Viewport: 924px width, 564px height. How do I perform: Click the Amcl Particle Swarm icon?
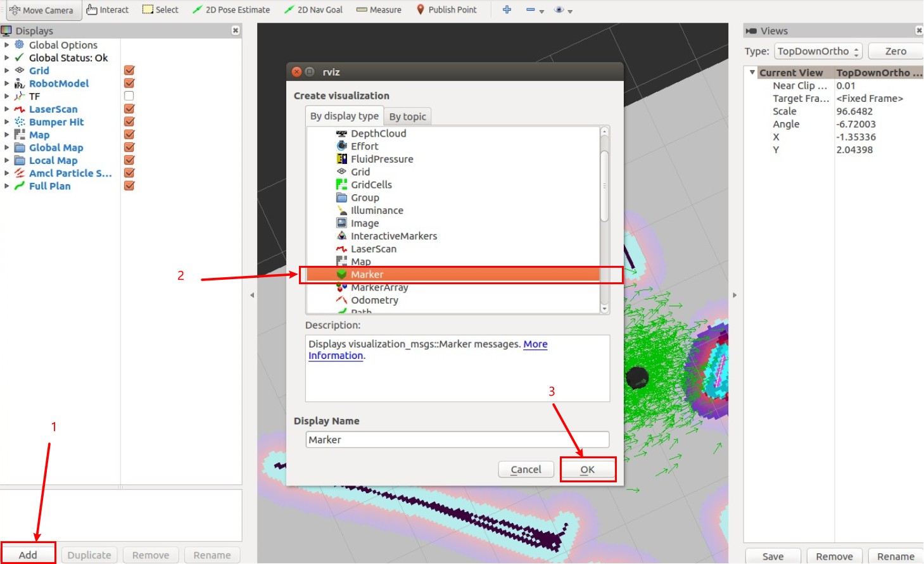pos(20,173)
